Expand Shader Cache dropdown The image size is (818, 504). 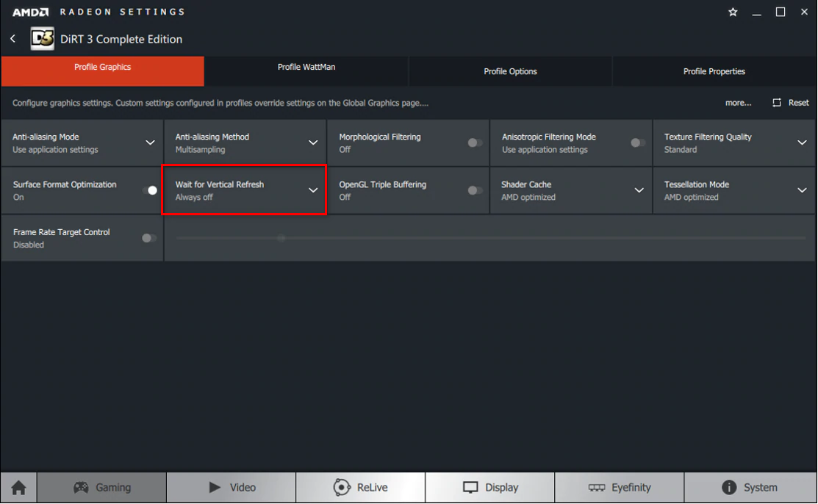pos(639,190)
